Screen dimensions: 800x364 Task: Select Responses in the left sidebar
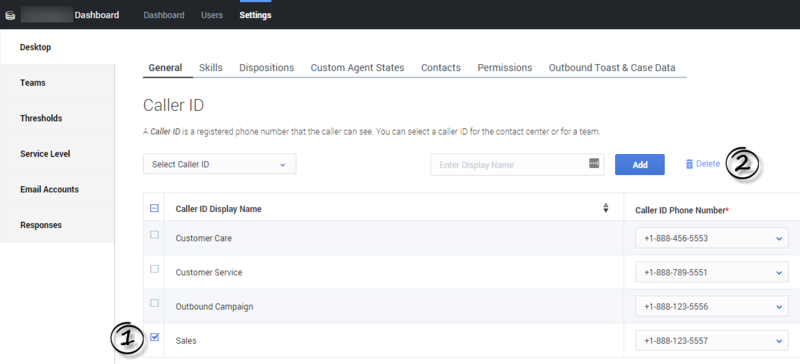57,225
